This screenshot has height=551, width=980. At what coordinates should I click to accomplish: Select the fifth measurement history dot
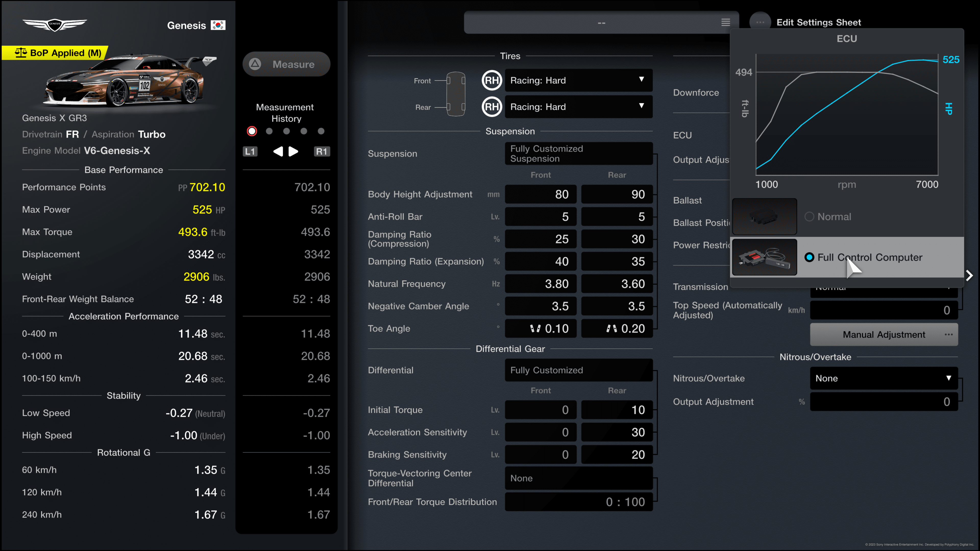[321, 131]
